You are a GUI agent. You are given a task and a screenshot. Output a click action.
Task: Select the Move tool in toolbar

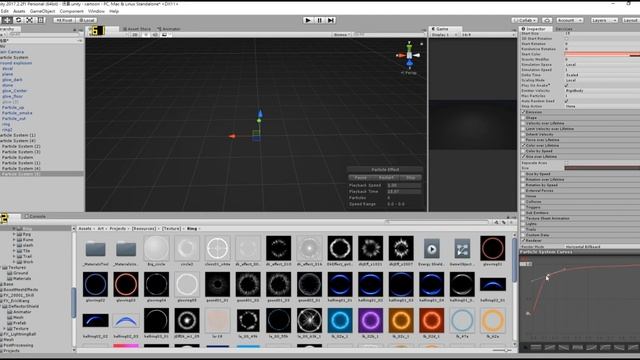coord(7,20)
